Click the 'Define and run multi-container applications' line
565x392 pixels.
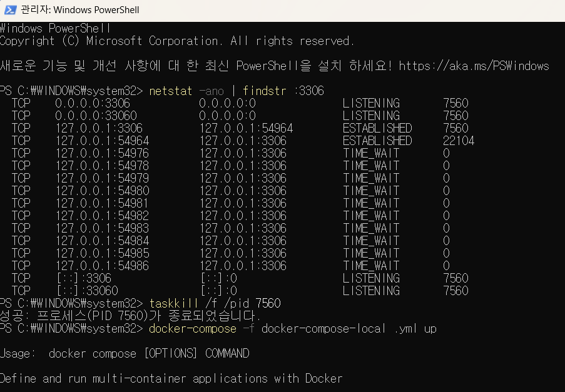(x=171, y=379)
